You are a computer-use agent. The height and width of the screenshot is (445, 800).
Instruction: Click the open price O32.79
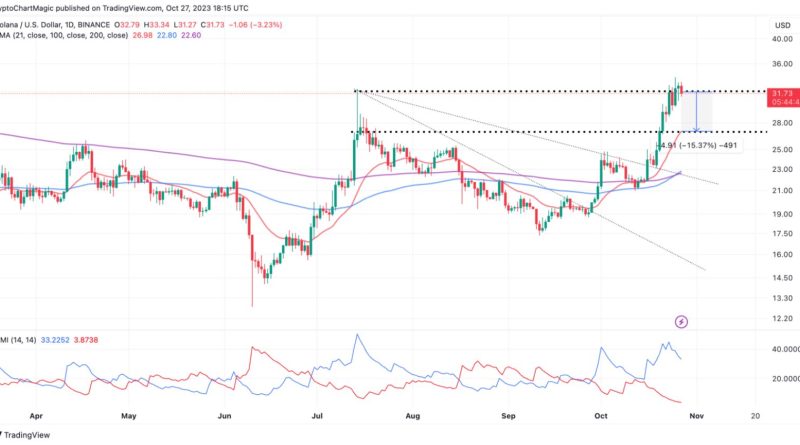click(127, 24)
